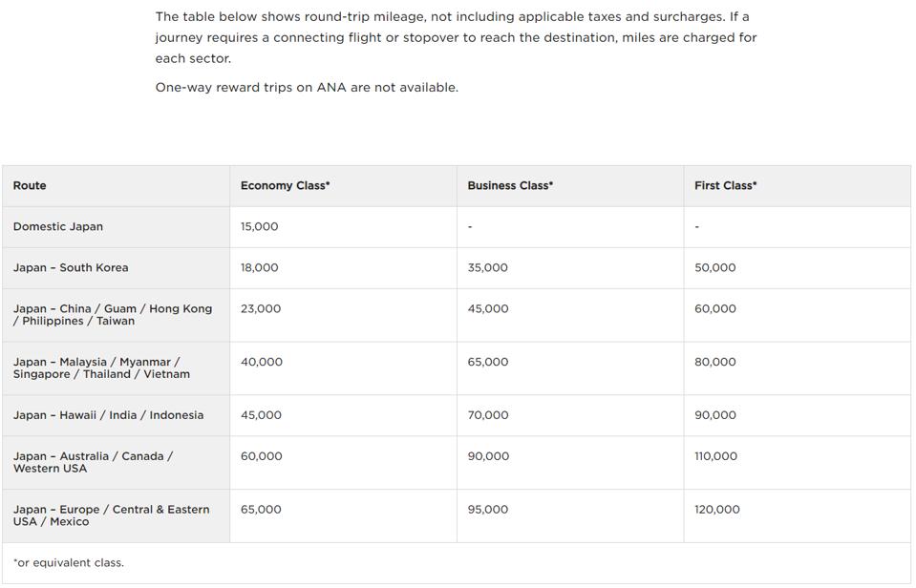Click the 35,000 Business Class mileage value
This screenshot has height=588, width=916.
coord(487,267)
